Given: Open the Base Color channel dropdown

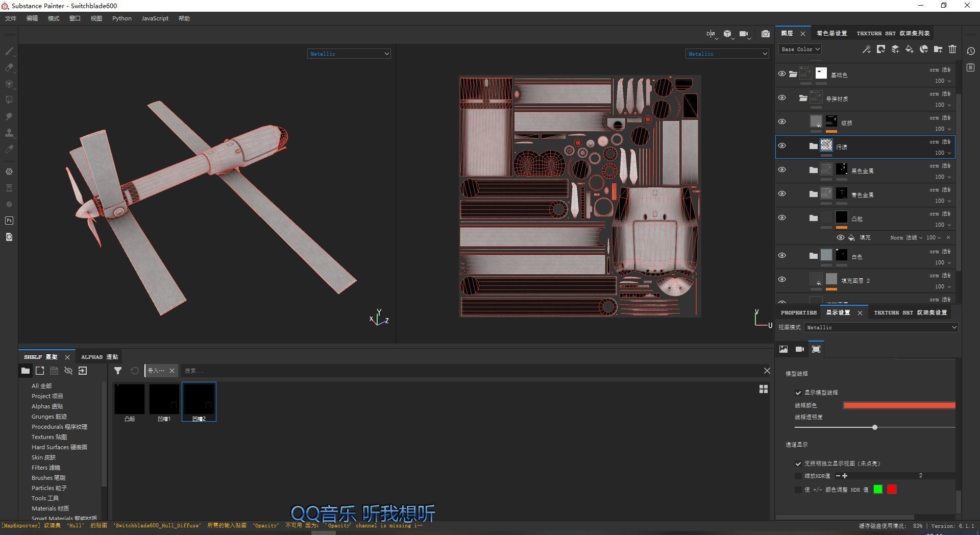Looking at the screenshot, I should [800, 50].
